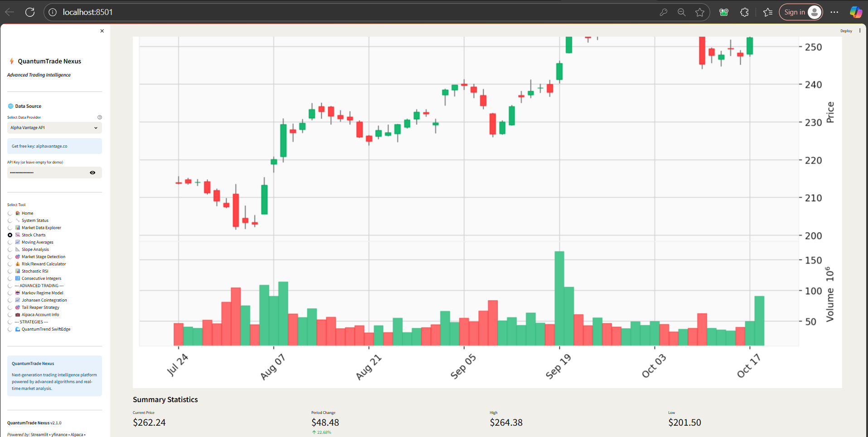Go back using the browser back arrow

tap(10, 12)
